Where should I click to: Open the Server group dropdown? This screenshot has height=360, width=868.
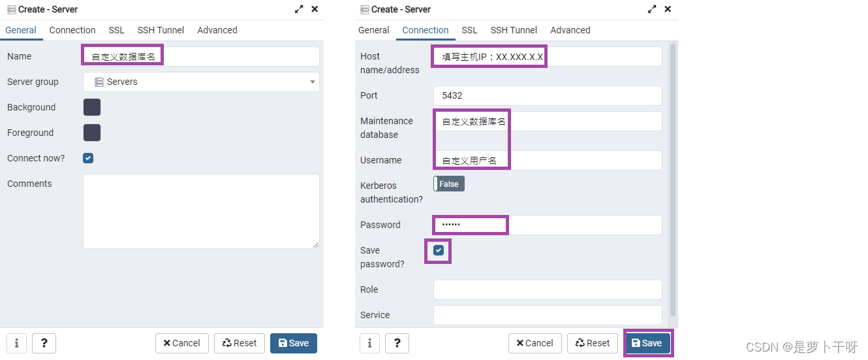(x=201, y=82)
